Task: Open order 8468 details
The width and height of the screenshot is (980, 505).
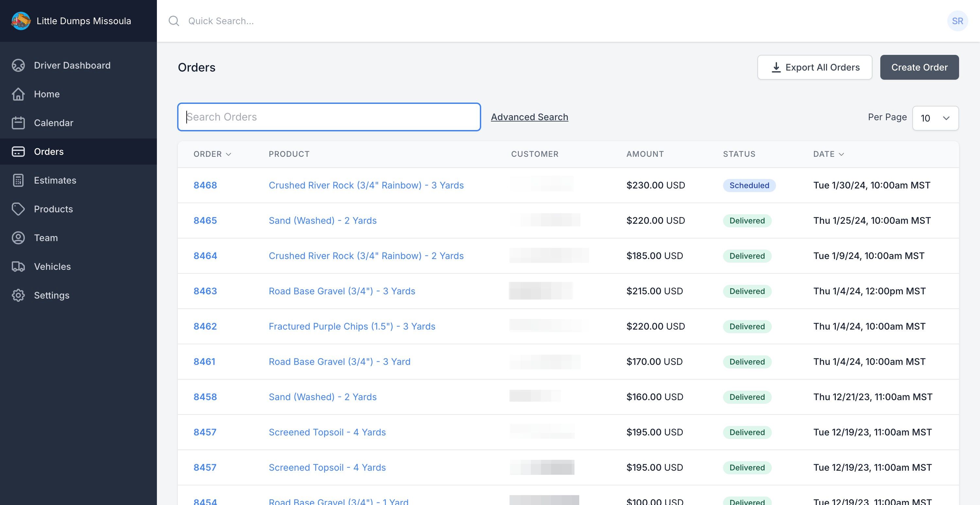Action: [205, 184]
